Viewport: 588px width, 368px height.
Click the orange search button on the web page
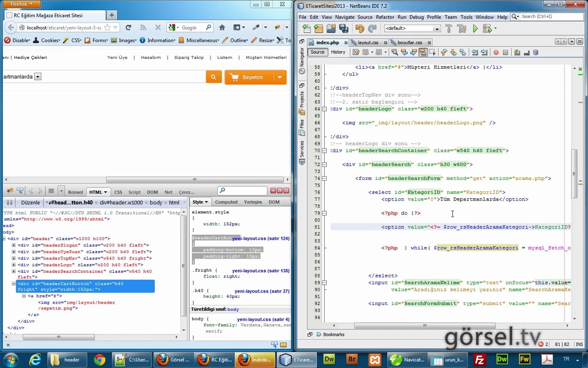(x=214, y=77)
